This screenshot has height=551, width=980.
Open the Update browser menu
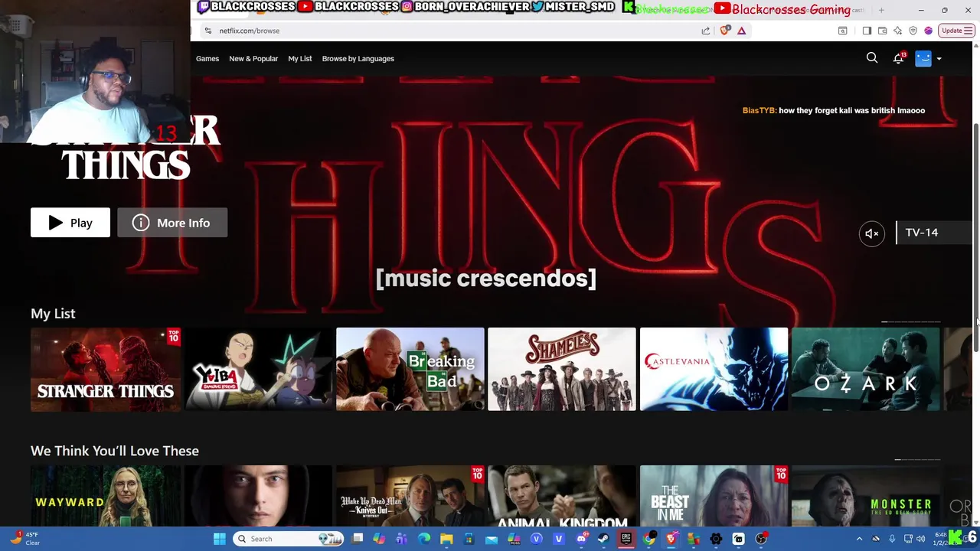coord(956,31)
